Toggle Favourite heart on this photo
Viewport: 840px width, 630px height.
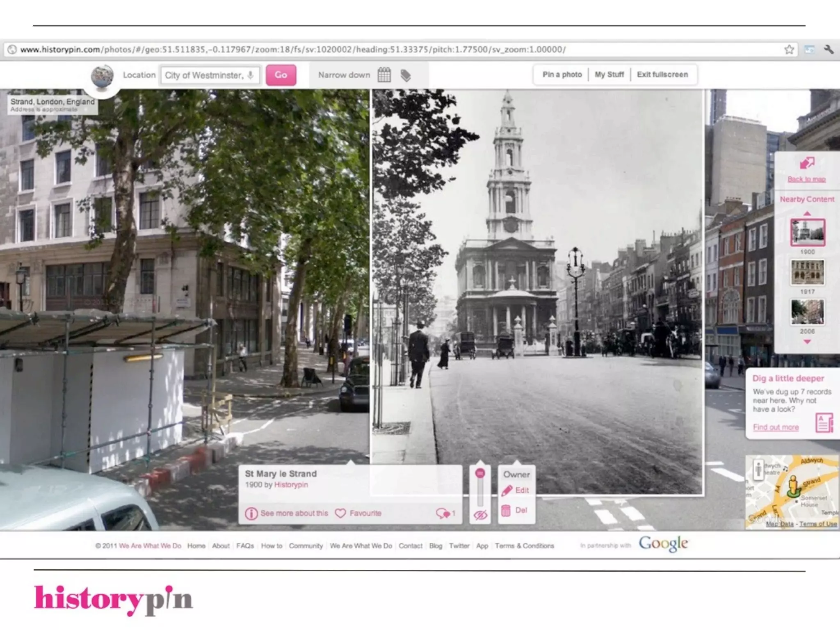click(340, 514)
